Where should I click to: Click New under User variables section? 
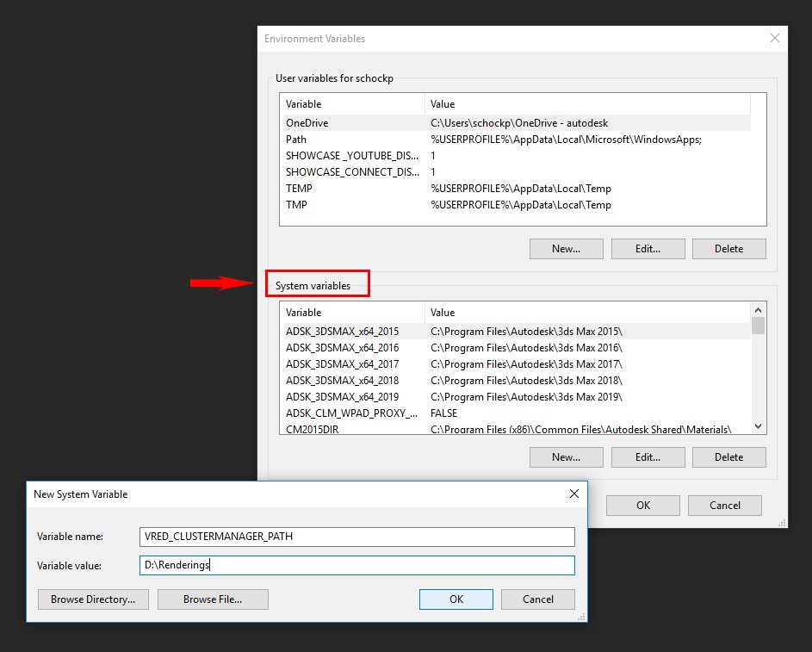pyautogui.click(x=566, y=248)
